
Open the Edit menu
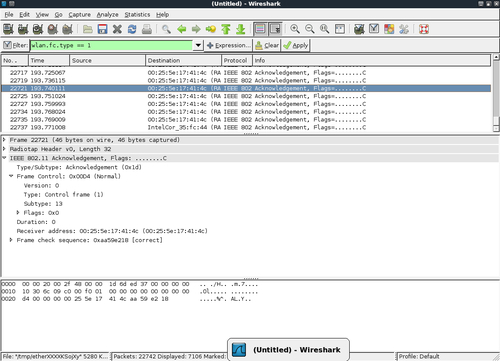point(24,15)
